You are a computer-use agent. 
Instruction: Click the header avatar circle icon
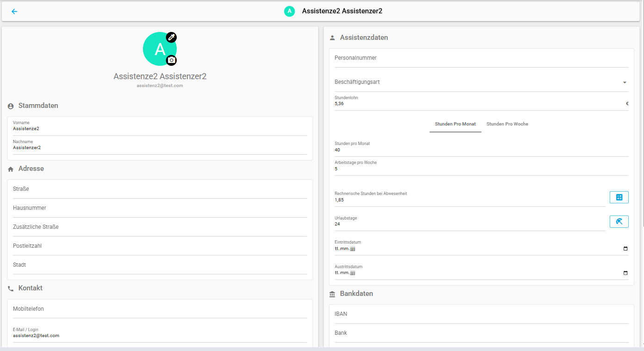(290, 11)
